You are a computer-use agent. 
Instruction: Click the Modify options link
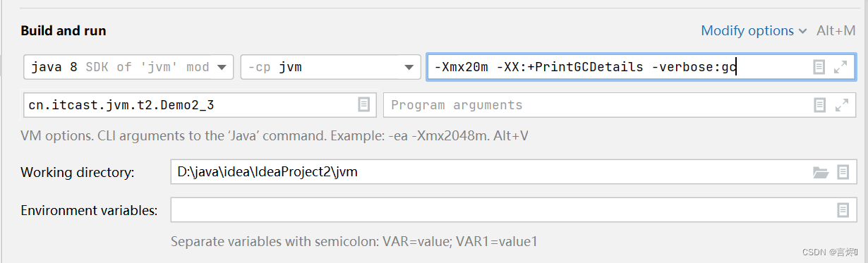tap(747, 31)
